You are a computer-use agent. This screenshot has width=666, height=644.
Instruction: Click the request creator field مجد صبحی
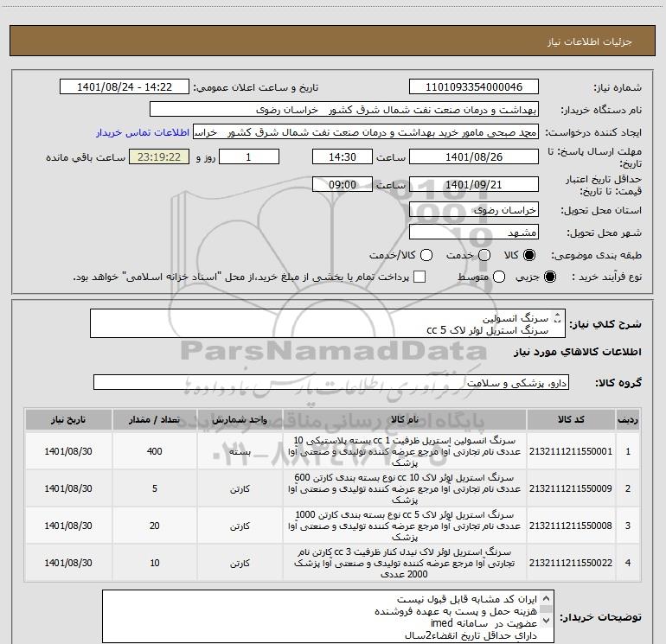pos(366,132)
